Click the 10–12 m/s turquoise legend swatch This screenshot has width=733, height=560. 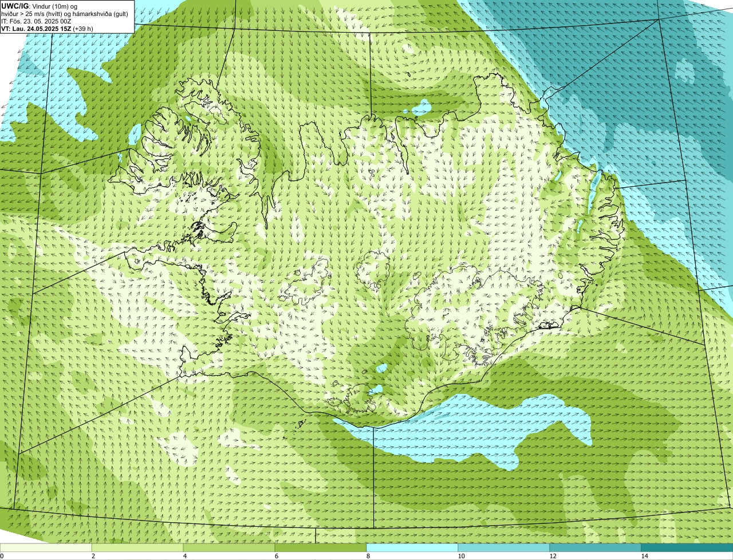tap(504, 548)
